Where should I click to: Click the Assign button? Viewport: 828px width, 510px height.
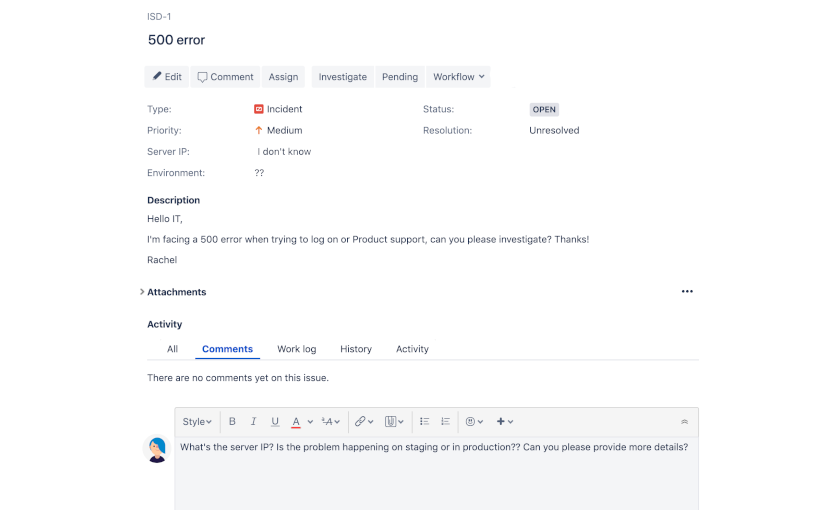point(283,77)
